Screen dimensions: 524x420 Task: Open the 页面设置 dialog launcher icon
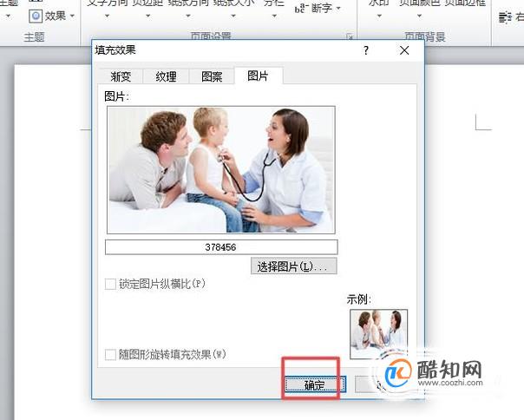pyautogui.click(x=350, y=36)
